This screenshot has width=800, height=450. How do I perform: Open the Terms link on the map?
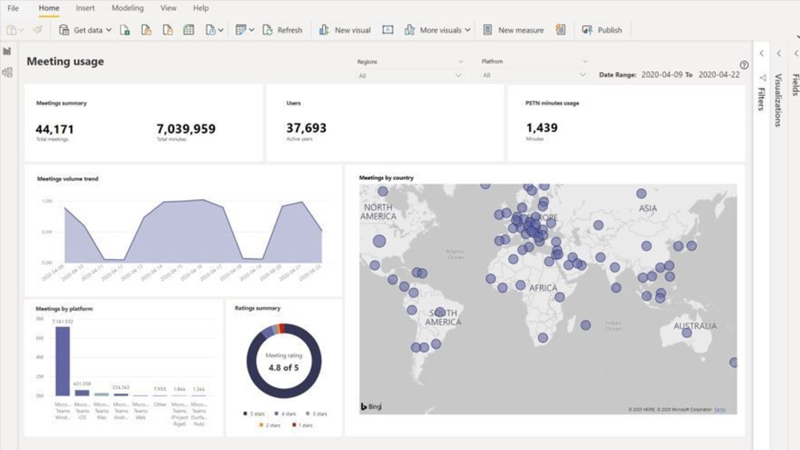(x=719, y=410)
